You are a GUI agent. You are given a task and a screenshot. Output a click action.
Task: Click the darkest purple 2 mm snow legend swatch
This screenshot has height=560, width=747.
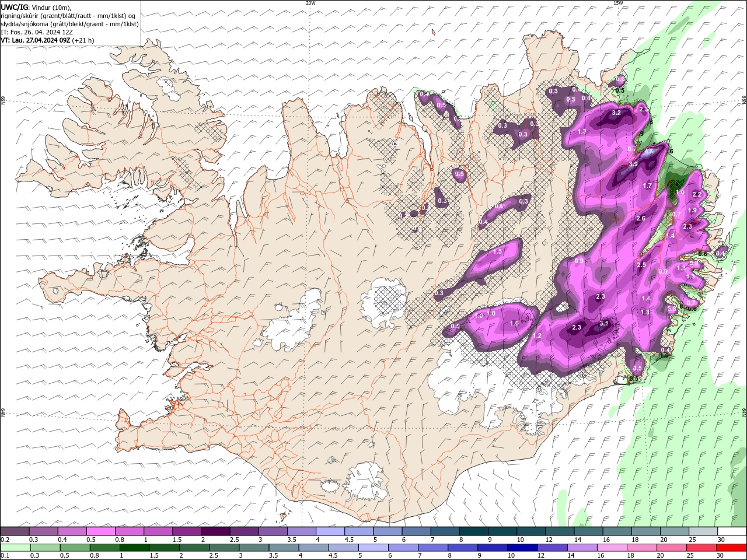pos(215,531)
